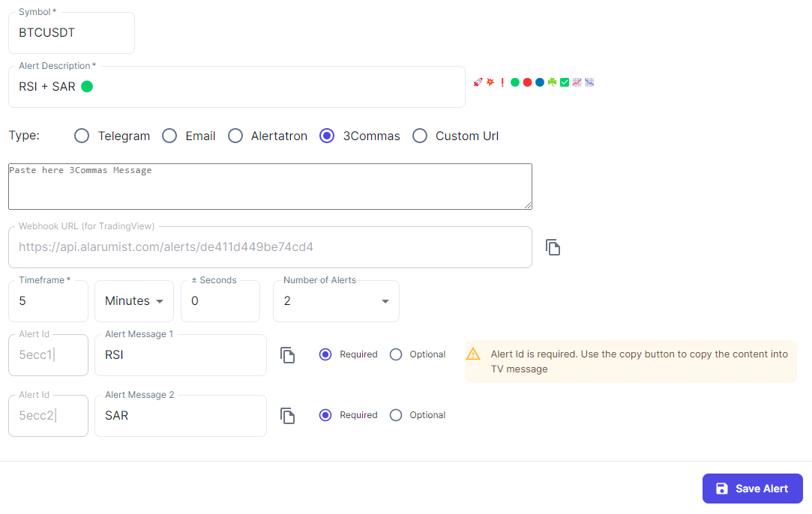Viewport: 812px width, 514px height.
Task: Select Telegram alert type
Action: (x=81, y=136)
